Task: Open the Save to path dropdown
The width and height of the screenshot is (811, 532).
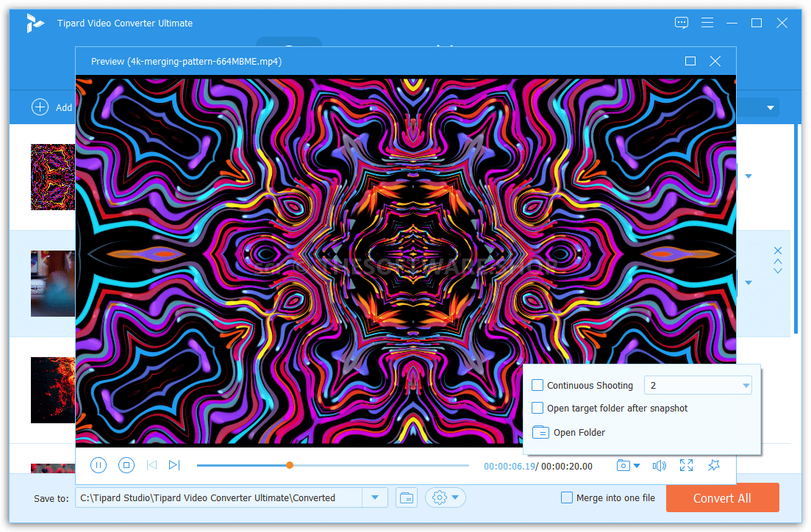Action: pos(375,497)
